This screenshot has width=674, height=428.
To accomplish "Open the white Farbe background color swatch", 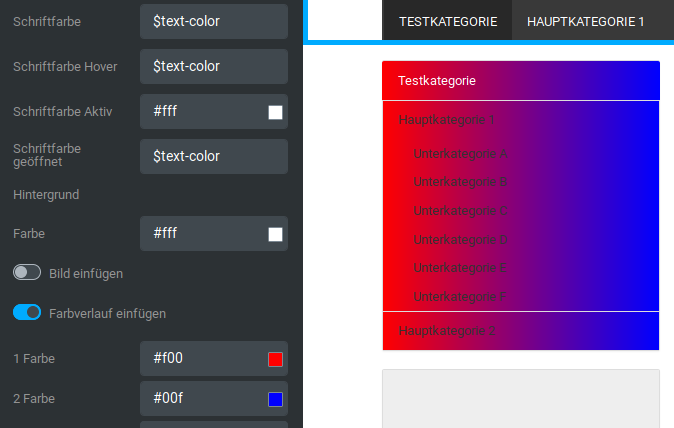I will 276,234.
